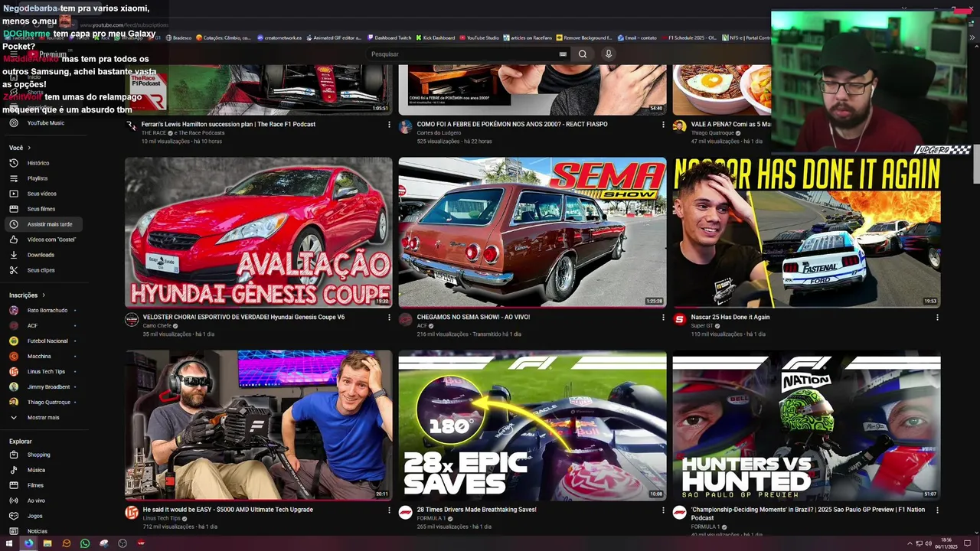Open Linus Tech Tips subscription
The height and width of the screenshot is (551, 980).
click(46, 372)
